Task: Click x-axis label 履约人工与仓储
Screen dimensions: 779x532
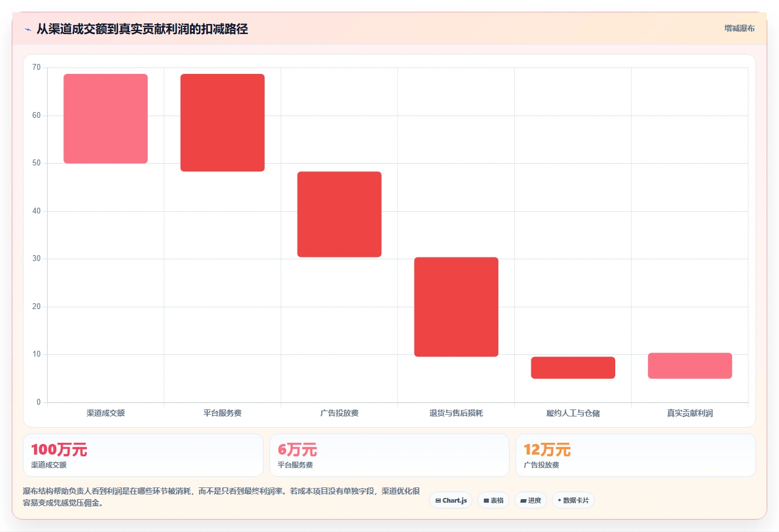Action: tap(573, 413)
